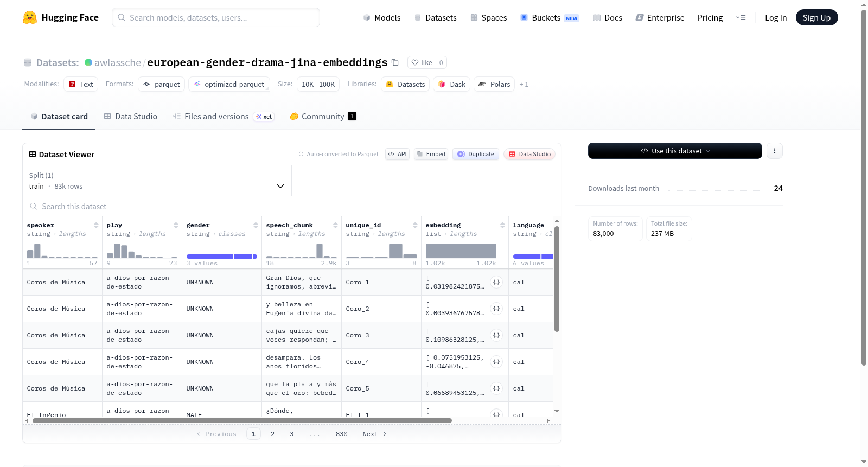
Task: Click the table vertical scrollbar
Action: (x=557, y=279)
